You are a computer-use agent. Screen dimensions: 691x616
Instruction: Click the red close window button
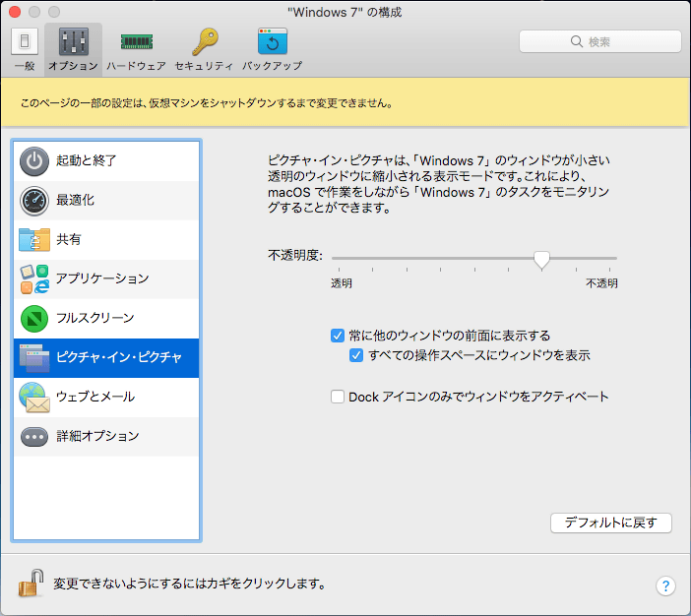[x=15, y=12]
